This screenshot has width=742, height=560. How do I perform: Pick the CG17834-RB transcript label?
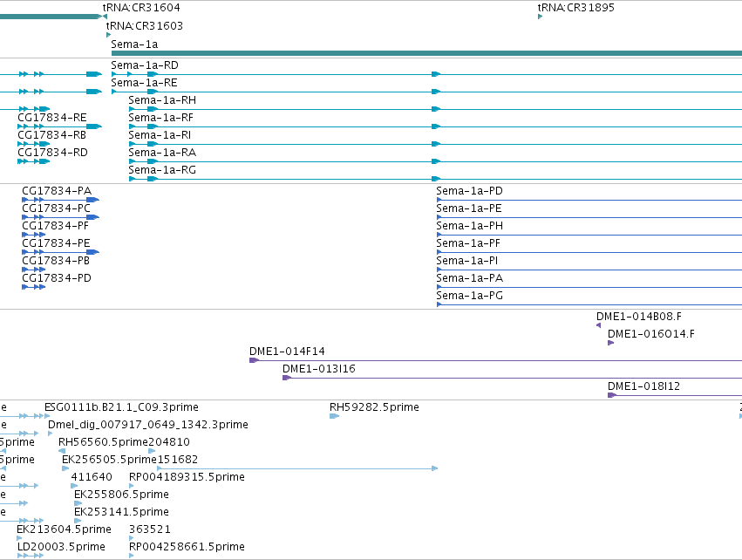(52, 135)
